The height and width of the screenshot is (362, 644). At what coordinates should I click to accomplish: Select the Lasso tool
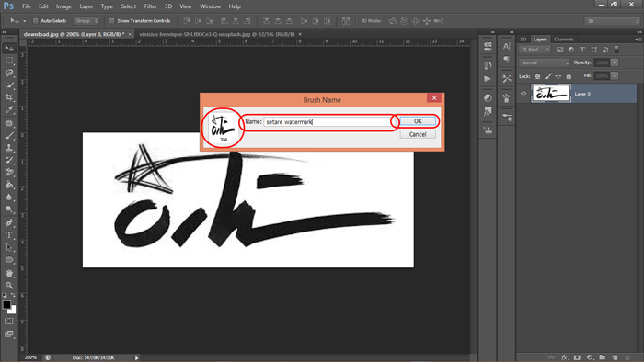[9, 73]
